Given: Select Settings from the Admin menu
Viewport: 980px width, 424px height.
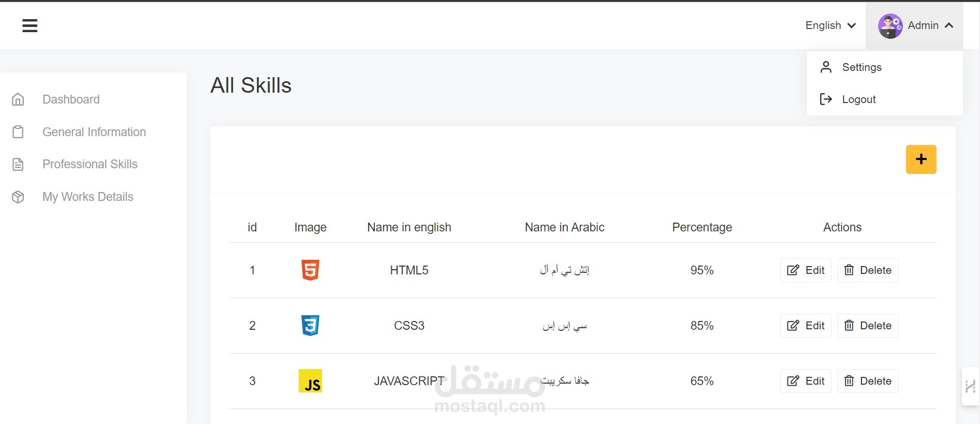Looking at the screenshot, I should 861,67.
